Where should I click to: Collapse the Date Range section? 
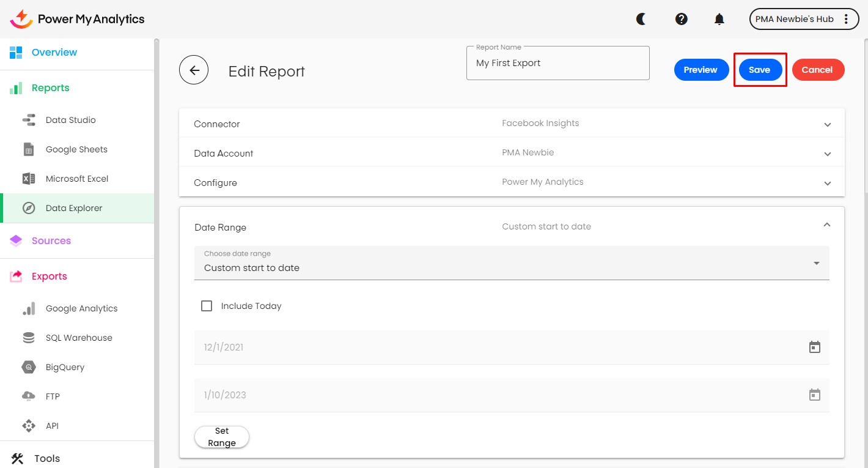[826, 225]
